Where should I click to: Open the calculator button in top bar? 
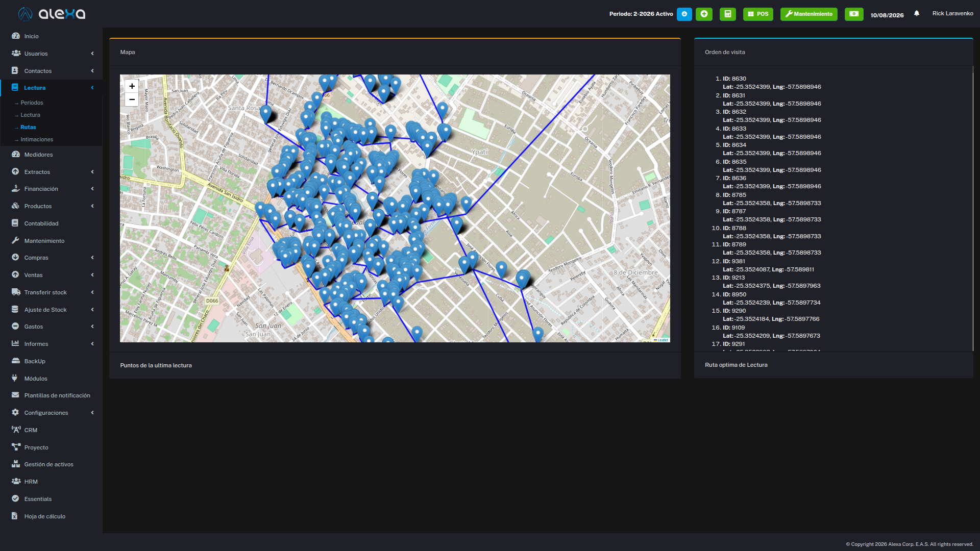pos(728,14)
